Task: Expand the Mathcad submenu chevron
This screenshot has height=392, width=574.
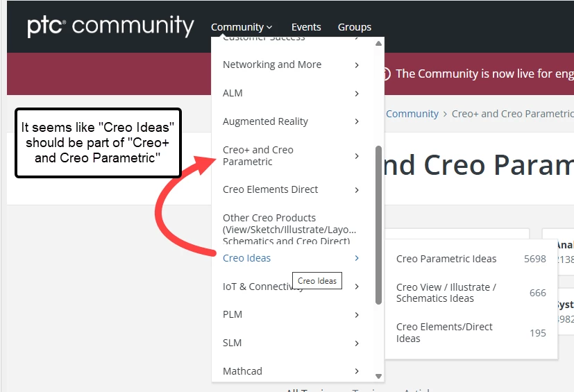Action: pos(357,371)
